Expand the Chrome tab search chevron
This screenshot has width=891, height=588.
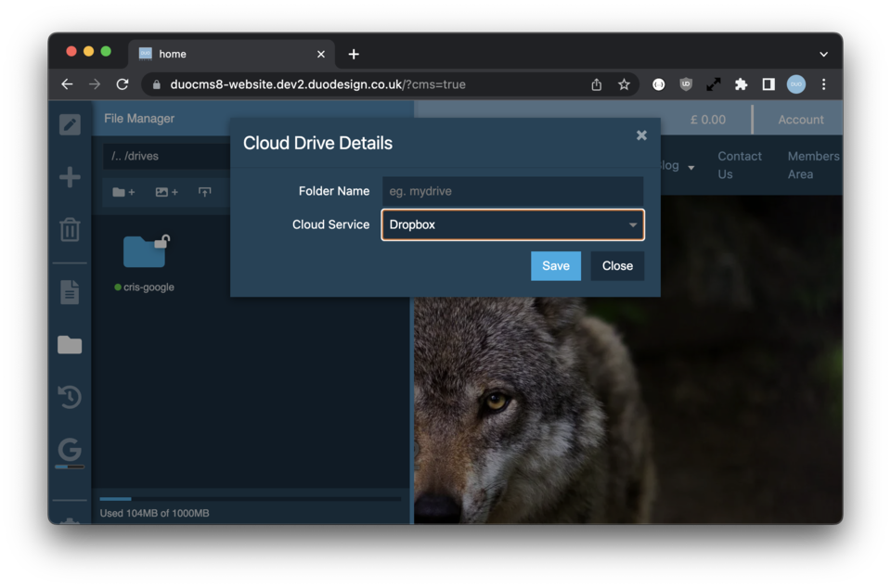pos(823,54)
